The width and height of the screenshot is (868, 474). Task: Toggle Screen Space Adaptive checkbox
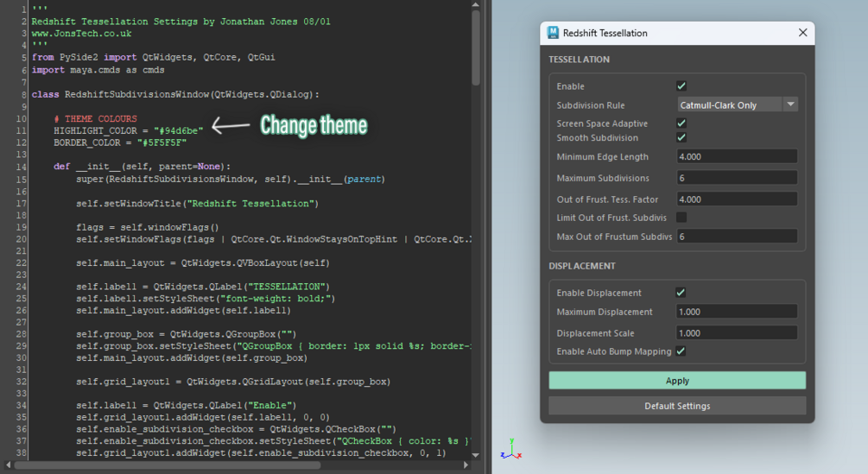click(681, 123)
